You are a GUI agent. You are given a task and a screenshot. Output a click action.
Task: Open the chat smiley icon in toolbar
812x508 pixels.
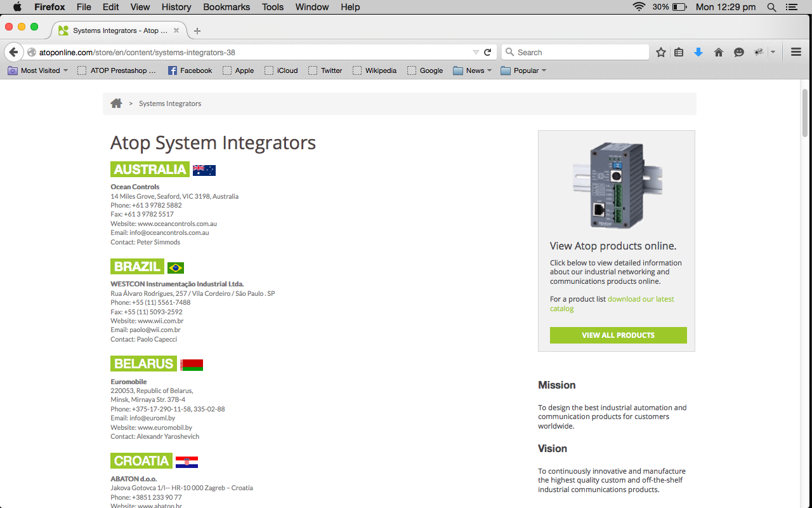click(x=739, y=52)
